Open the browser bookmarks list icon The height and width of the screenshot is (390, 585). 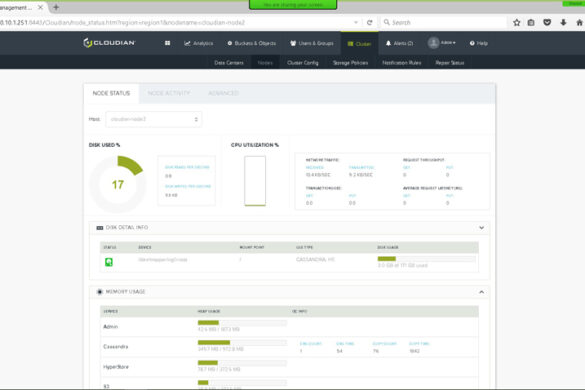531,22
